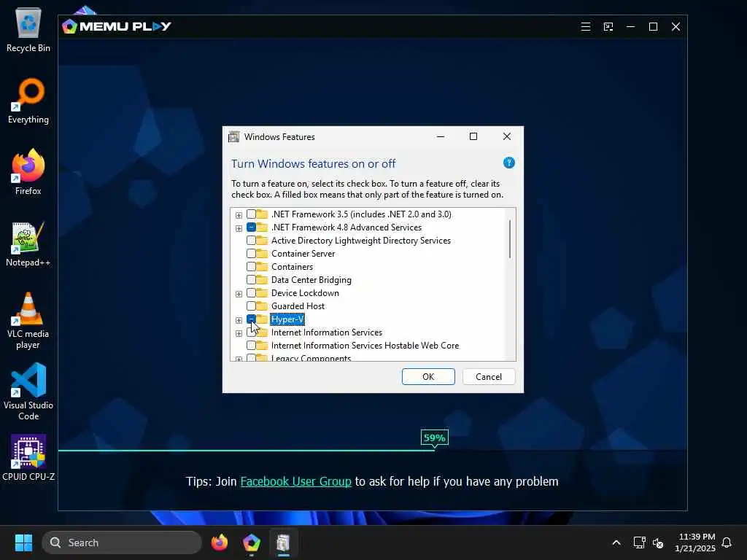Click Cancel in Windows Features
Screen dimensions: 747x560
click(x=489, y=377)
